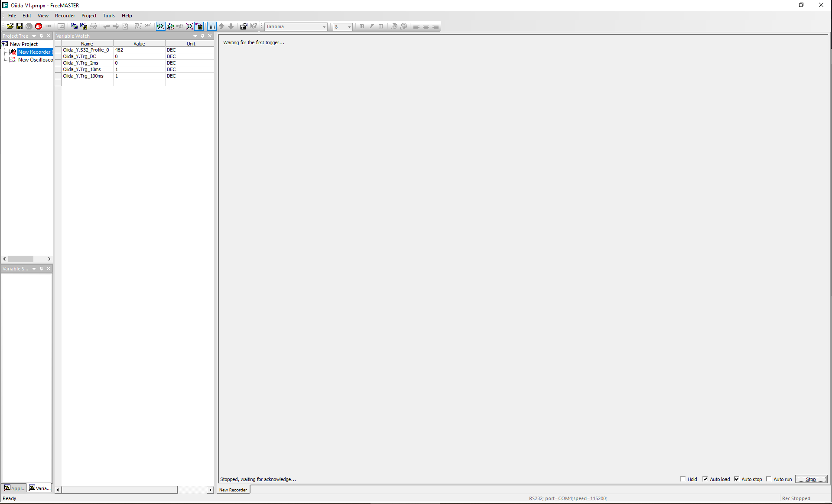Viewport: 832px width, 504px height.
Task: Open the Variable Watch panel menu chevron
Action: (195, 36)
